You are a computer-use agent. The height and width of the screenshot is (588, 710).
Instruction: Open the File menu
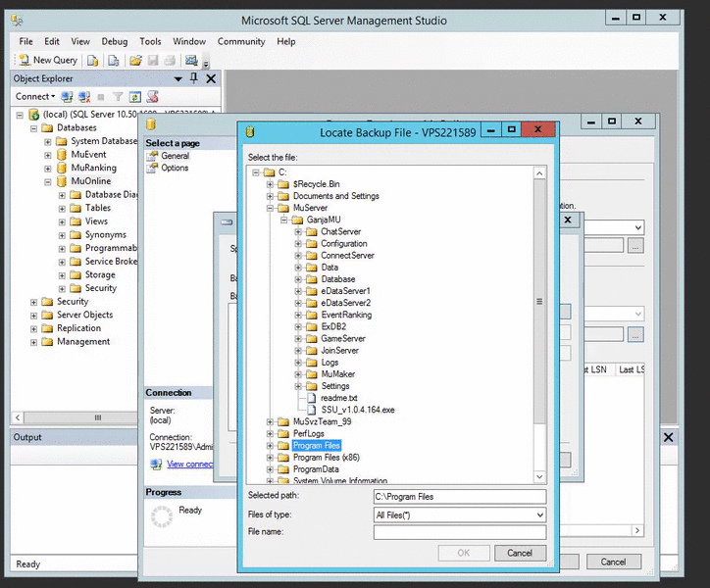25,41
